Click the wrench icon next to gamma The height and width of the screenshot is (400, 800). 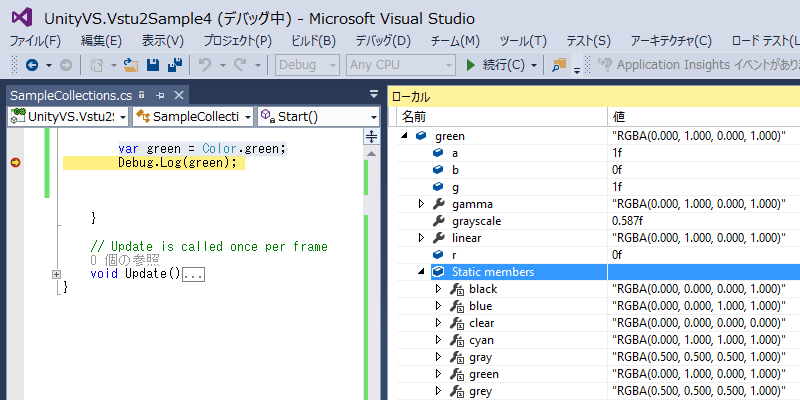(x=438, y=204)
